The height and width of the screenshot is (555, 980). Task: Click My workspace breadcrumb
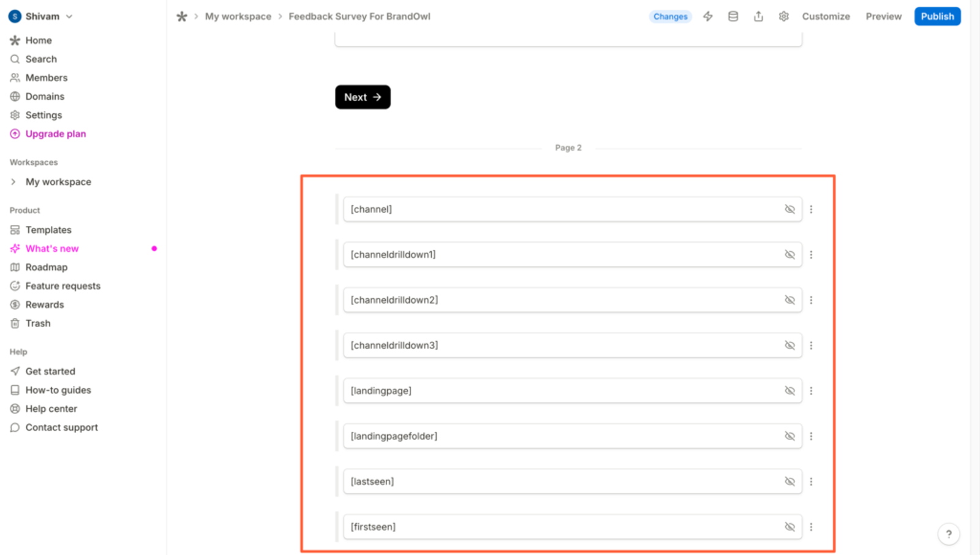pos(238,17)
